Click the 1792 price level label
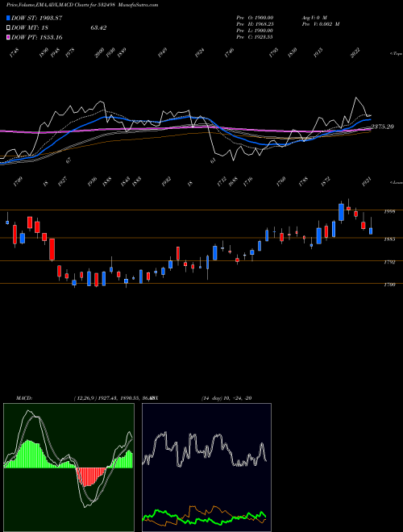This screenshot has width=403, height=532. click(x=389, y=262)
